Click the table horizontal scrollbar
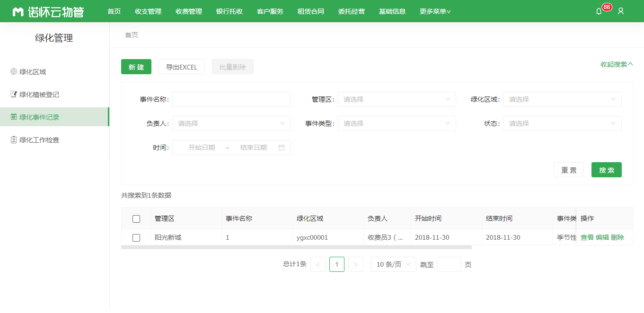 pos(296,247)
